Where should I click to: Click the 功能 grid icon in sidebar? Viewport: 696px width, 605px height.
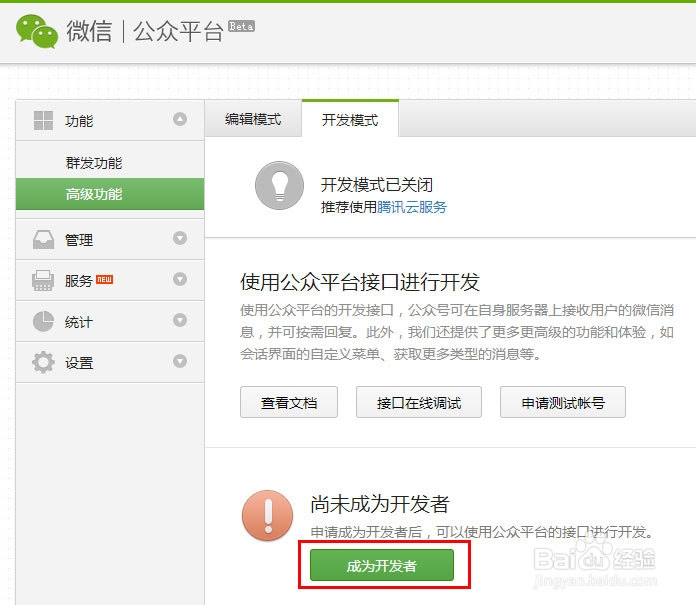coord(43,121)
